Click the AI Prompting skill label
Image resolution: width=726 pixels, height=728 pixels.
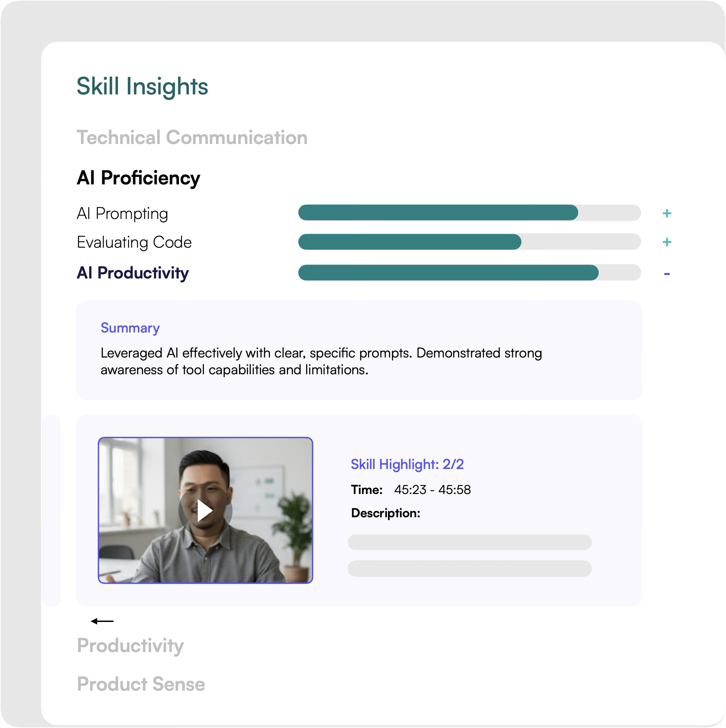[x=122, y=214]
